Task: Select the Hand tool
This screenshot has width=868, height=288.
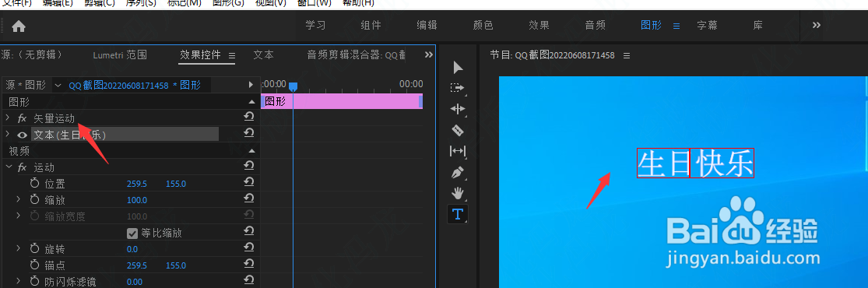Action: (458, 193)
